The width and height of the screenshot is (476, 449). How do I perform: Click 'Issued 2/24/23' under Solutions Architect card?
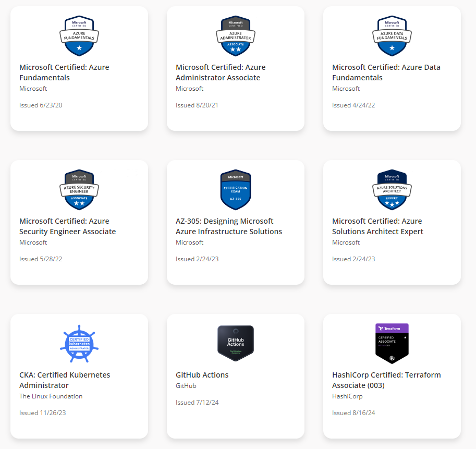353,259
